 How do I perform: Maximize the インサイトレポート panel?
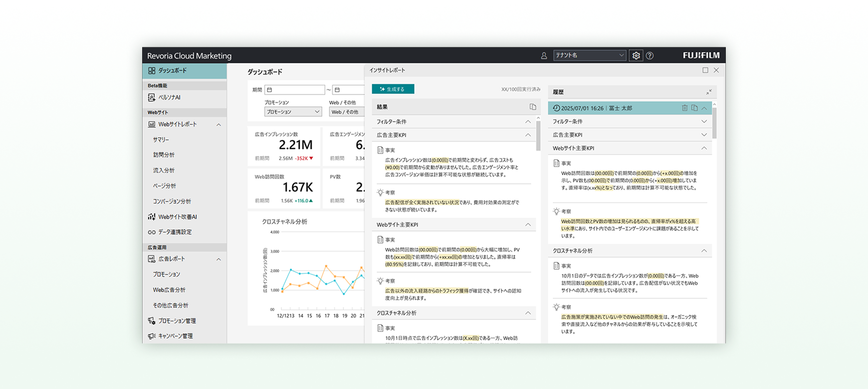(x=705, y=70)
